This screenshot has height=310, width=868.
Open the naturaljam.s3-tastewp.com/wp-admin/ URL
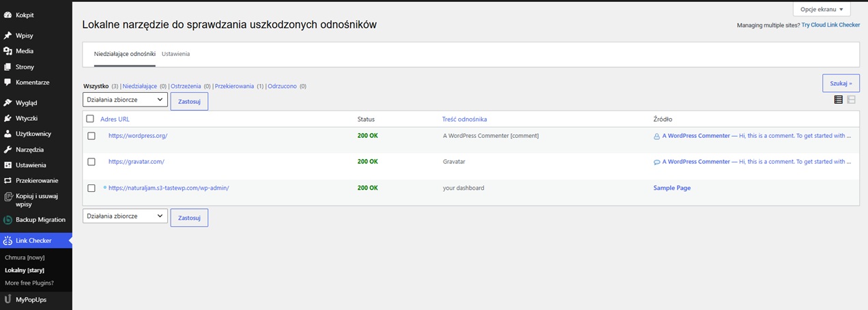pyautogui.click(x=169, y=188)
